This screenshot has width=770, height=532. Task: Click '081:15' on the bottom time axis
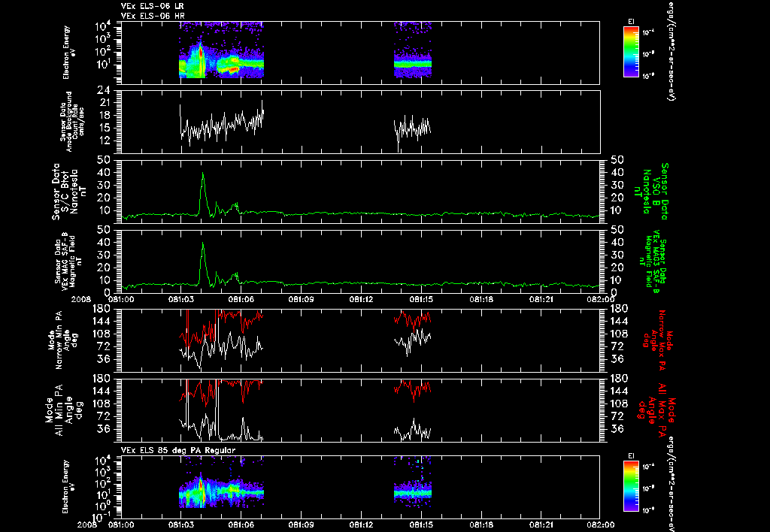tap(421, 524)
